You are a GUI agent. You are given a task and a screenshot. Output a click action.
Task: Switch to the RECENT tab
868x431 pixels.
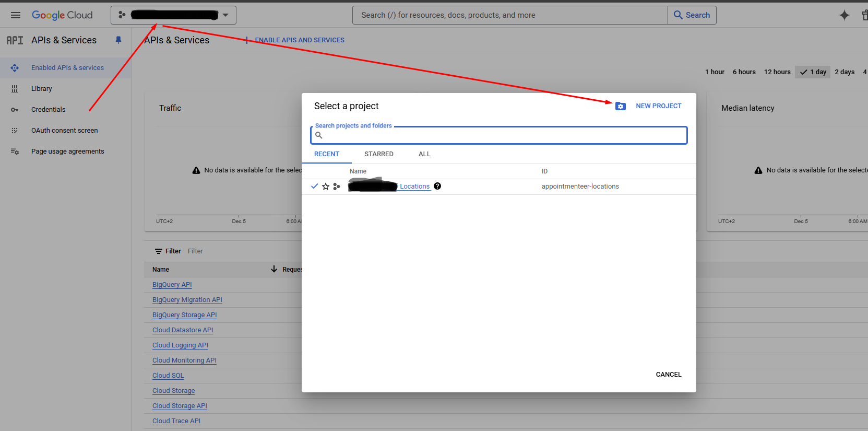coord(327,154)
